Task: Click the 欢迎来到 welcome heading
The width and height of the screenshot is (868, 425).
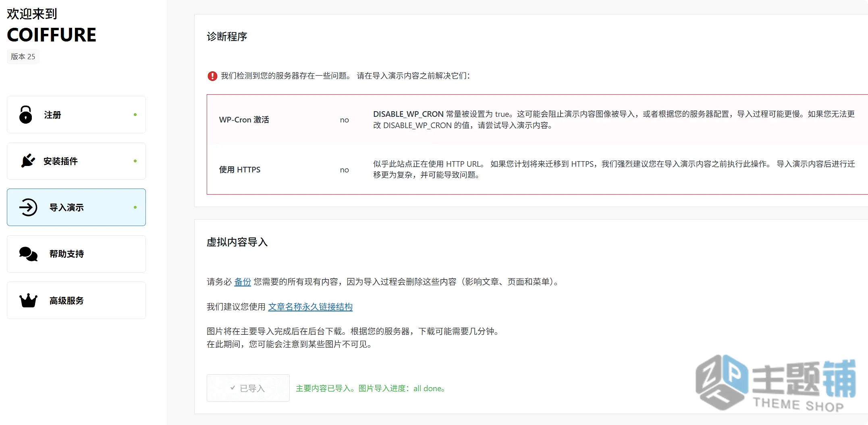Action: tap(32, 14)
